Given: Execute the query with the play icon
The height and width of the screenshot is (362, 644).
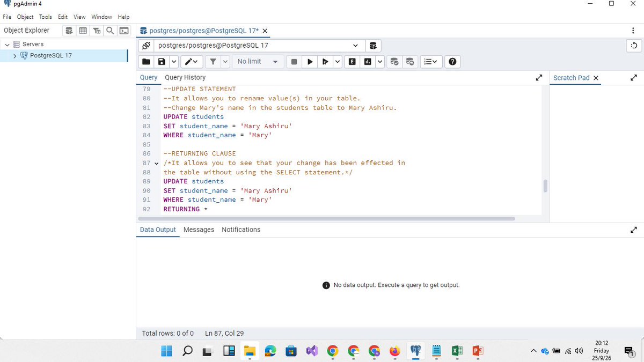Looking at the screenshot, I should pos(310,62).
